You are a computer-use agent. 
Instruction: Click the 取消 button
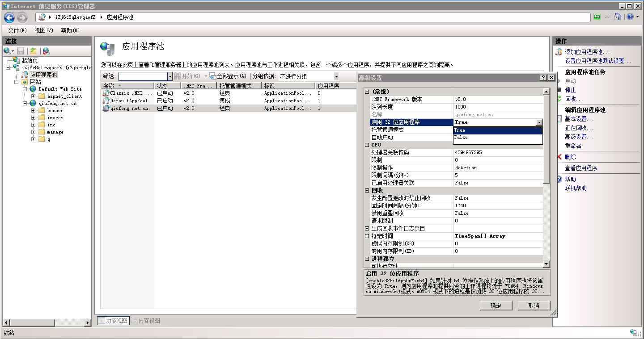click(534, 306)
